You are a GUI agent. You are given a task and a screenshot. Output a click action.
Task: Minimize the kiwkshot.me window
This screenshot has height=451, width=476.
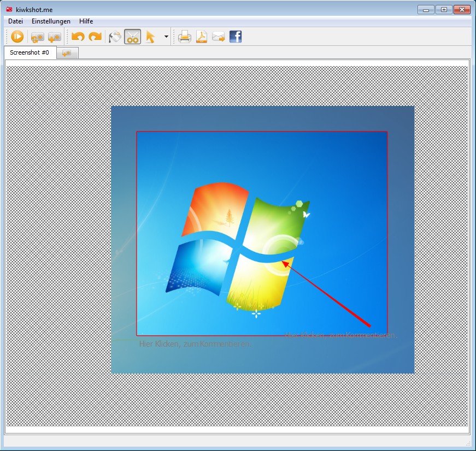(426, 10)
